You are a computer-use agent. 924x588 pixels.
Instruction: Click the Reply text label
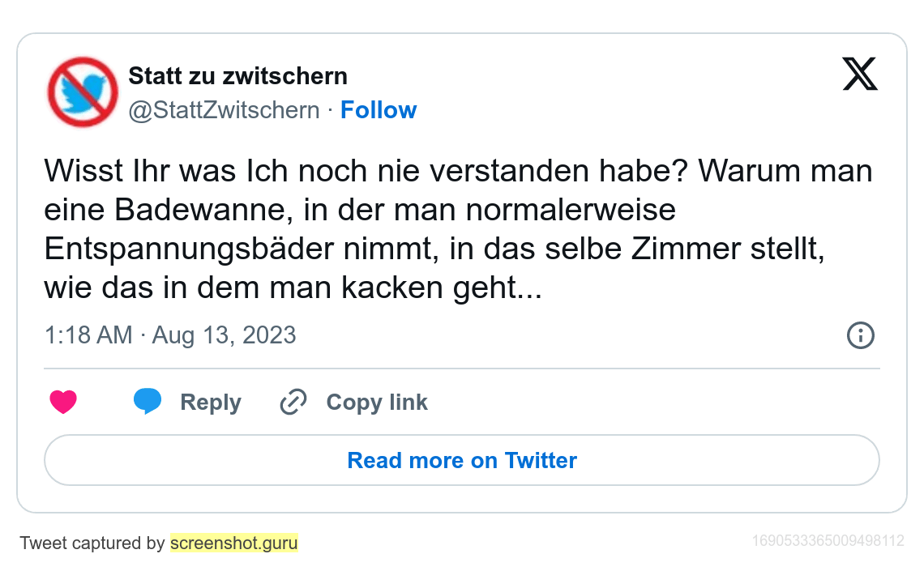pyautogui.click(x=211, y=403)
